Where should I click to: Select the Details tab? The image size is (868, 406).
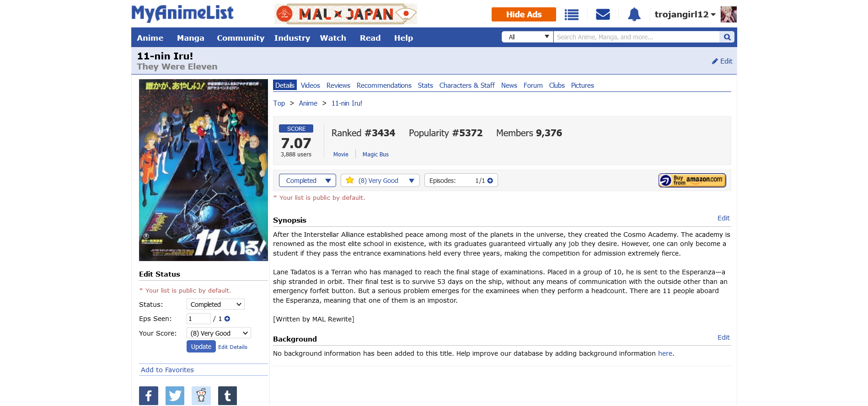coord(285,85)
